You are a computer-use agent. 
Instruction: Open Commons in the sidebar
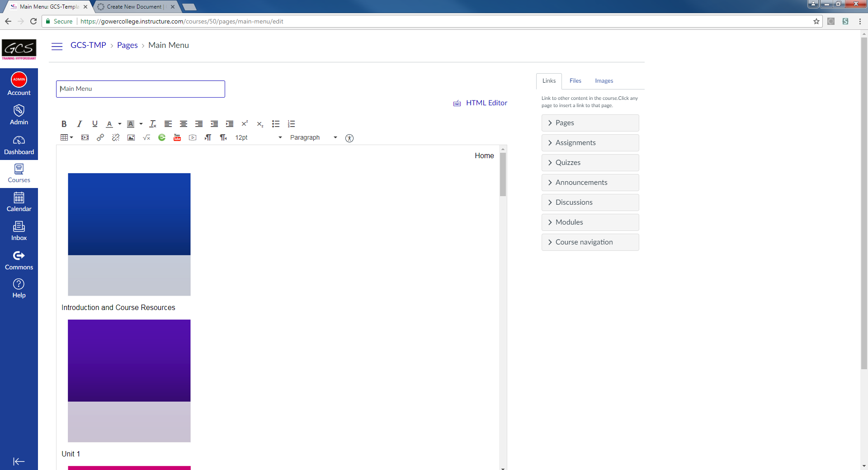(x=19, y=261)
